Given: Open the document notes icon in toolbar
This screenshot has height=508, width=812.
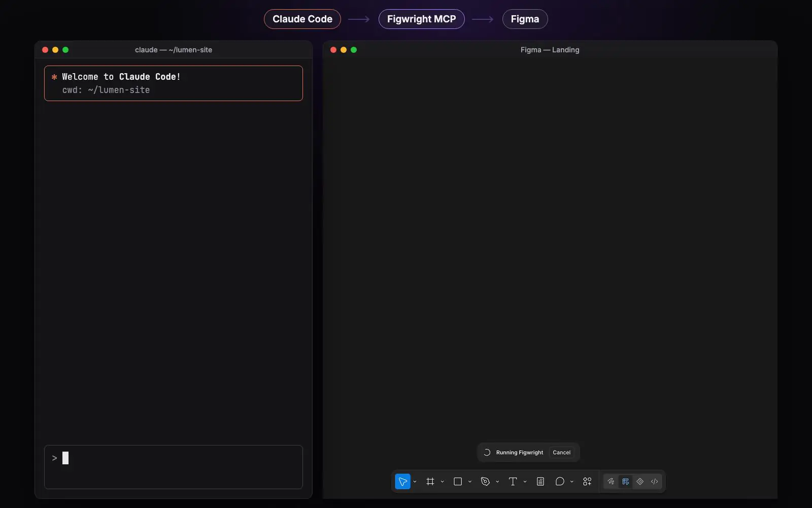Looking at the screenshot, I should tap(540, 482).
